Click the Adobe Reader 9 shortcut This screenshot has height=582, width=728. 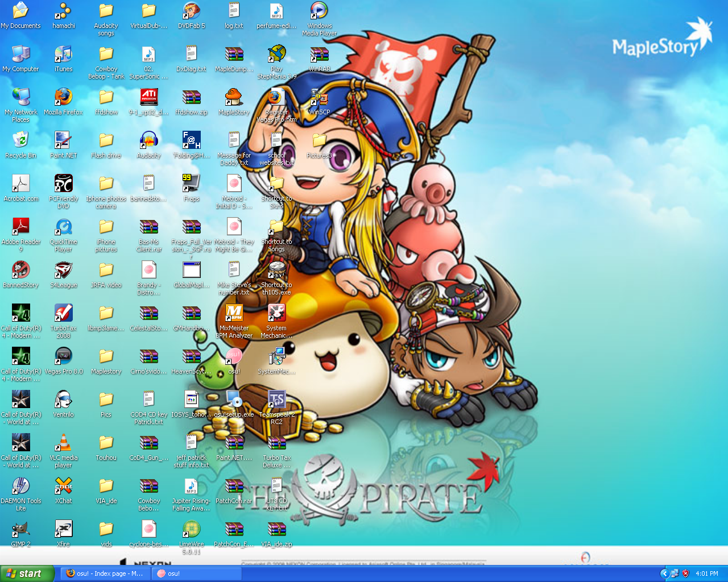[x=20, y=227]
